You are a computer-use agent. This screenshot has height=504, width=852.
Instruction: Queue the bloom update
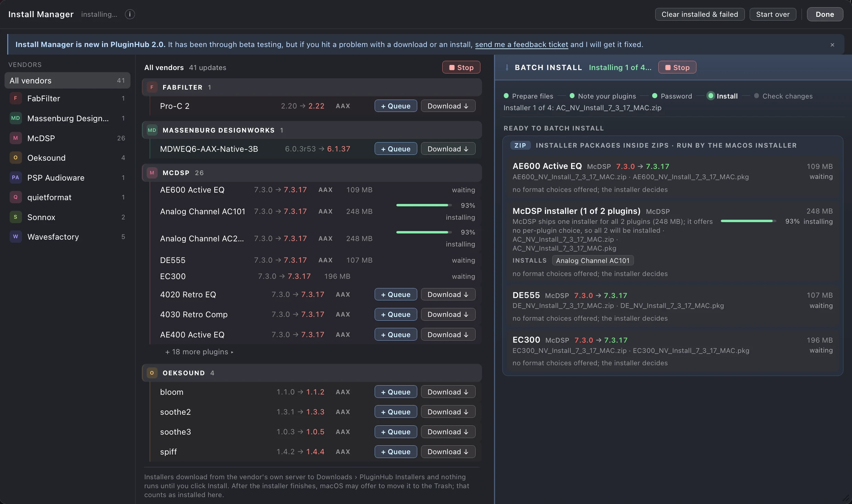tap(396, 392)
